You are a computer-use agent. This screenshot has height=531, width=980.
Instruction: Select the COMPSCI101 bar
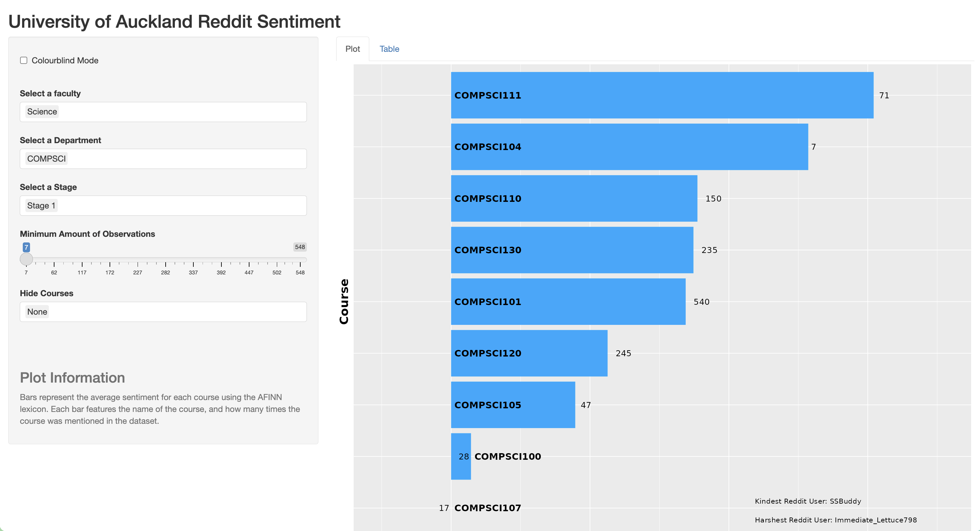click(567, 302)
